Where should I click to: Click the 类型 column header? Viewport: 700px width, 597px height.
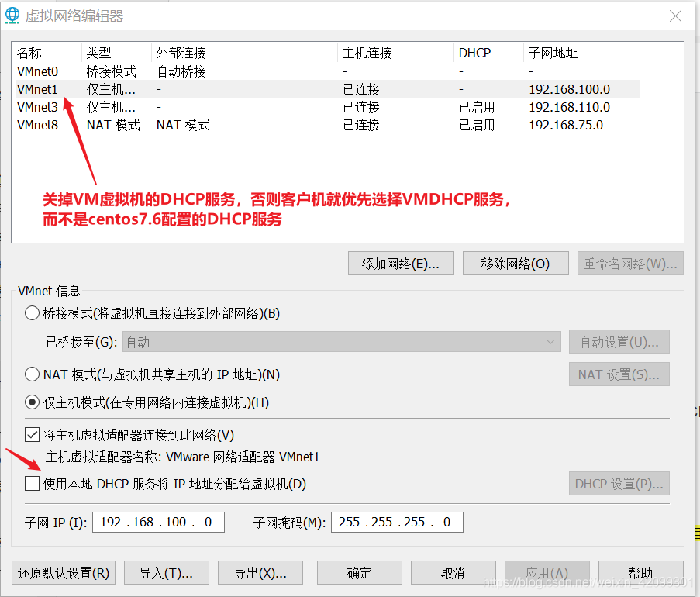click(117, 53)
